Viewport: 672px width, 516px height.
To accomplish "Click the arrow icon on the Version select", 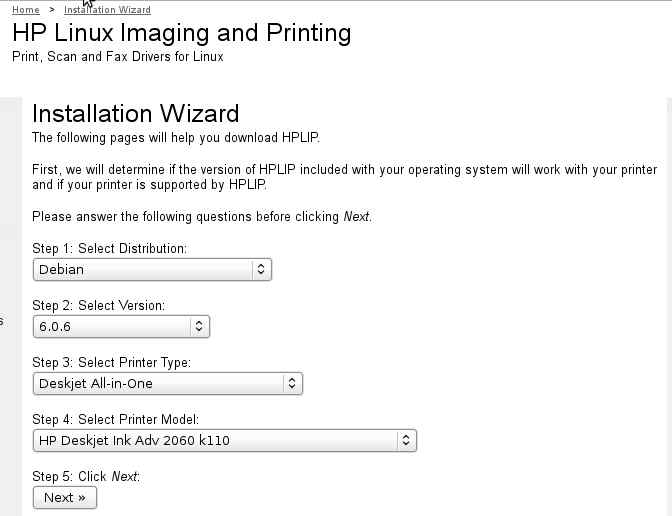I will pos(199,326).
